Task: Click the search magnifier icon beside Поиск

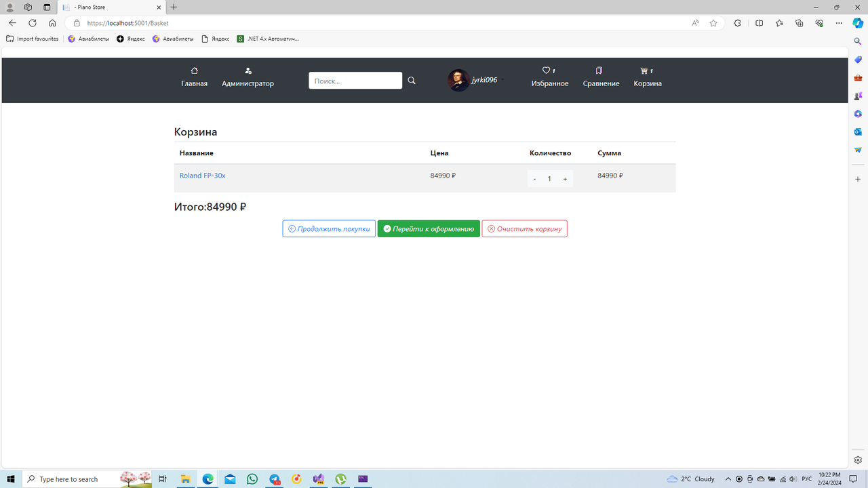Action: point(412,81)
